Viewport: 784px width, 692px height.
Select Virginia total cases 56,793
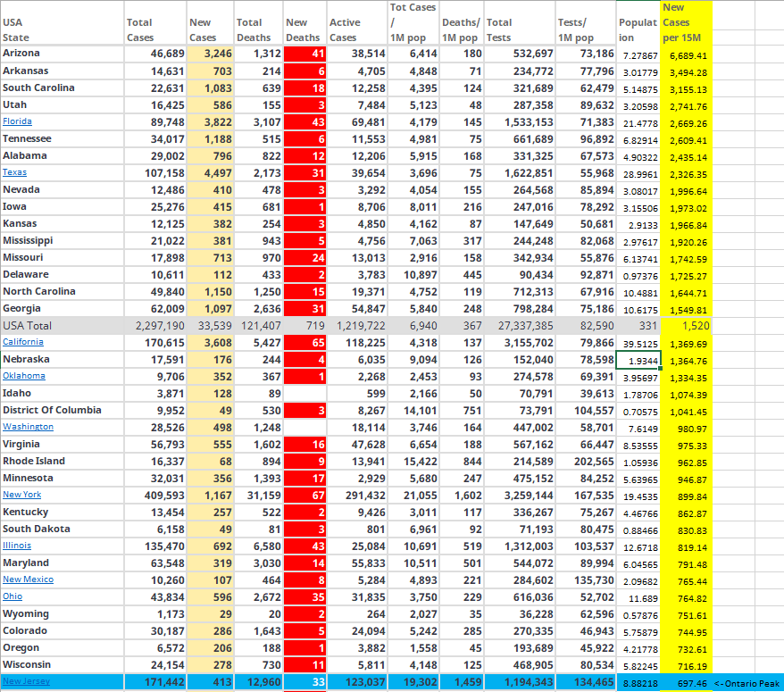pos(155,445)
